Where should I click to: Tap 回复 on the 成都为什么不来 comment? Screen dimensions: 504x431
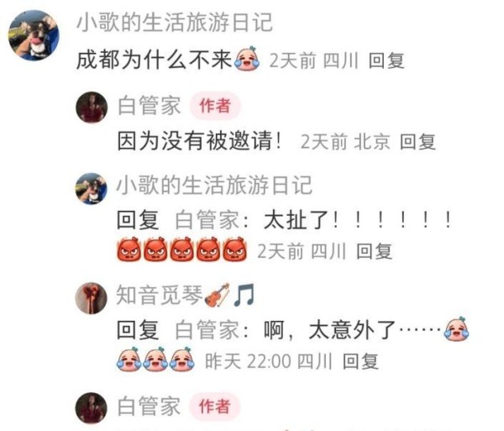pyautogui.click(x=386, y=60)
